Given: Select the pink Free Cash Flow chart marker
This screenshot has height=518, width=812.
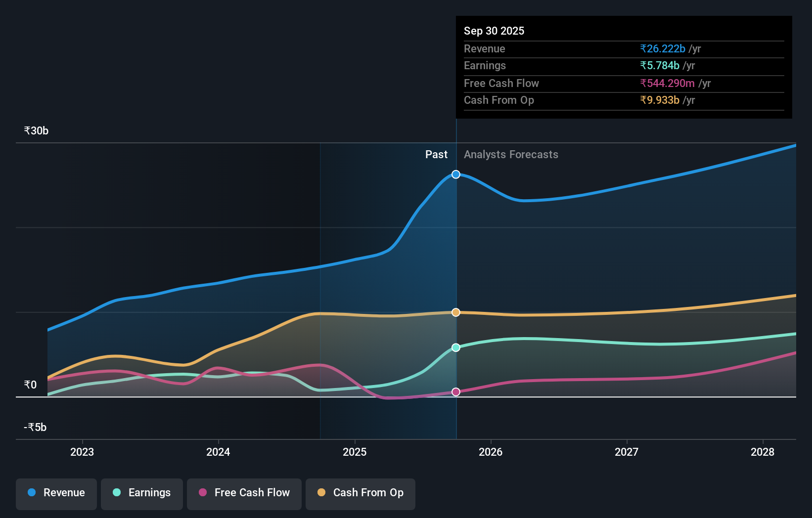Looking at the screenshot, I should coord(455,391).
